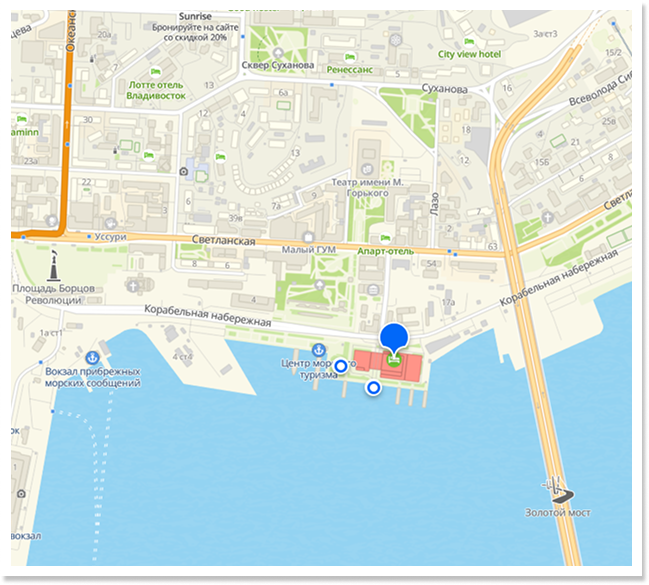Click the anchor icon at Центр морского туризма
This screenshot has width=649, height=585.
point(318,350)
